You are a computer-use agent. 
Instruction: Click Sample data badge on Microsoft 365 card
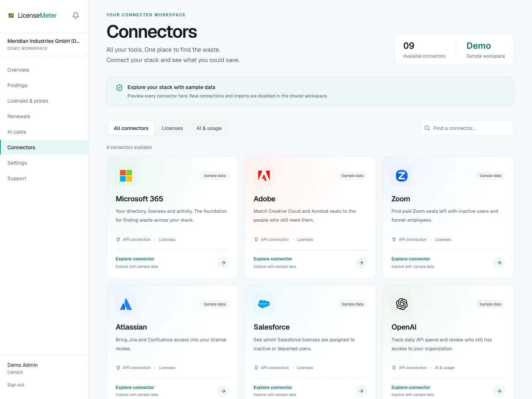215,176
